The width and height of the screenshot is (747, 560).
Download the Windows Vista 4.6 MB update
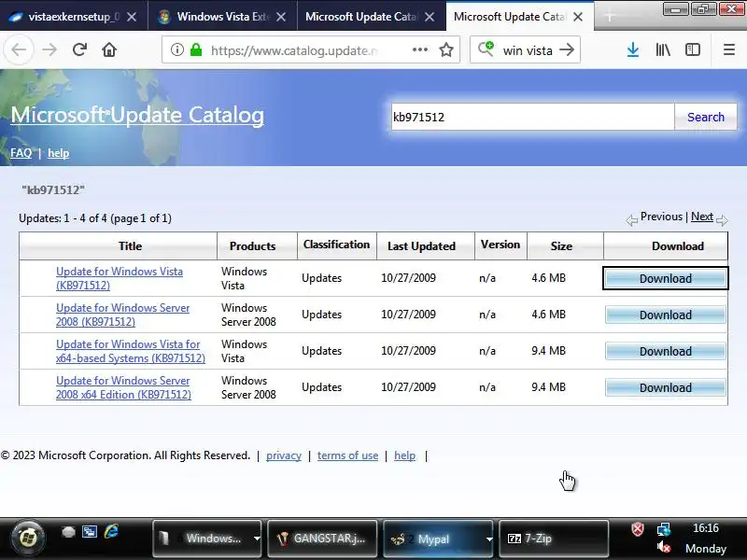point(666,278)
